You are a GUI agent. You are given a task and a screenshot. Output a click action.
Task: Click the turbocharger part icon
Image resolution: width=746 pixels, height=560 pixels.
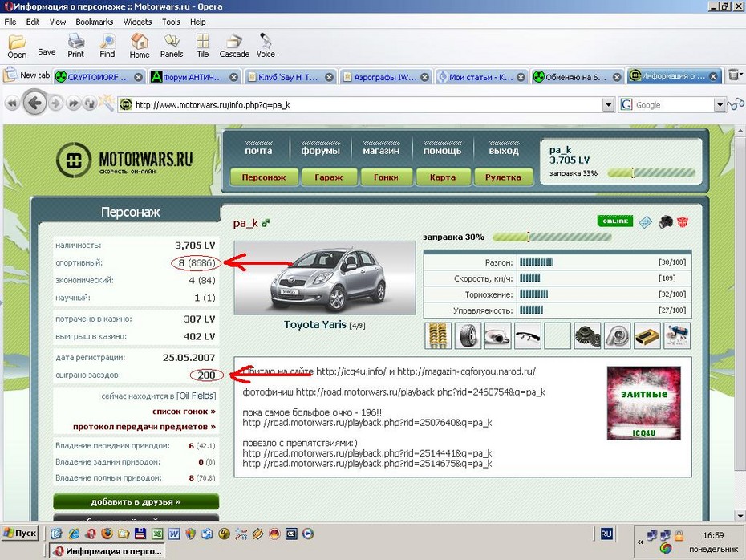[618, 335]
